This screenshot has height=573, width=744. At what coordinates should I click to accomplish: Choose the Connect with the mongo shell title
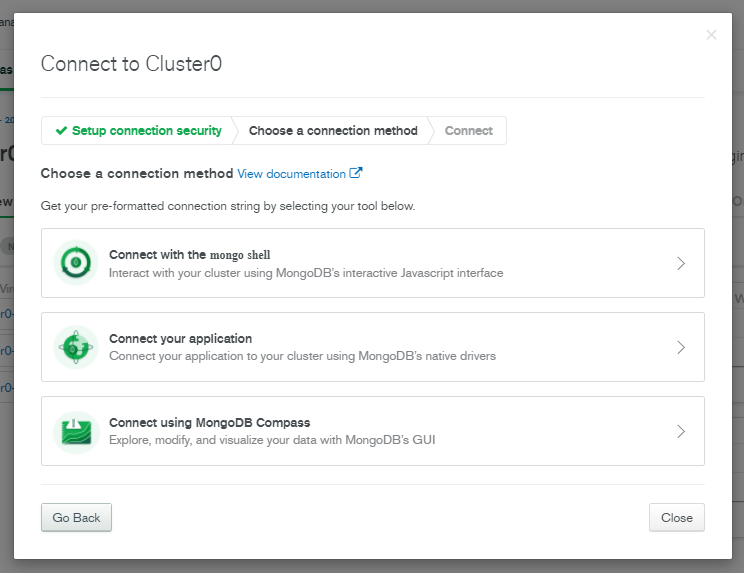(x=189, y=254)
